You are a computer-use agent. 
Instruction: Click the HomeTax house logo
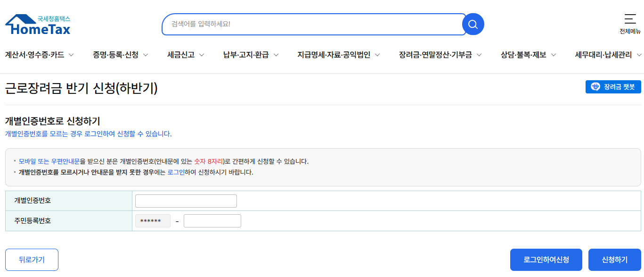pyautogui.click(x=38, y=25)
